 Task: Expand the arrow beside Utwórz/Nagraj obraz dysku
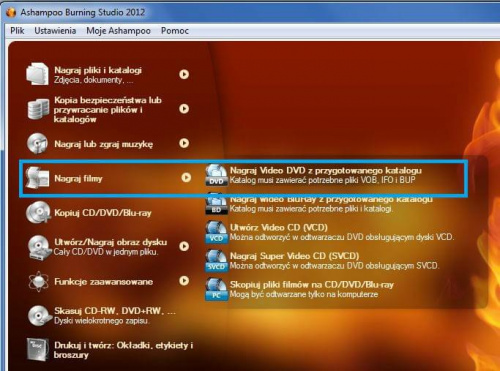(x=184, y=246)
